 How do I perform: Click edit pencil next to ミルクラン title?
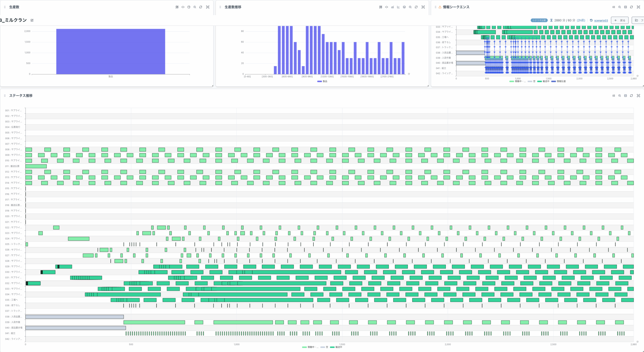coord(32,20)
